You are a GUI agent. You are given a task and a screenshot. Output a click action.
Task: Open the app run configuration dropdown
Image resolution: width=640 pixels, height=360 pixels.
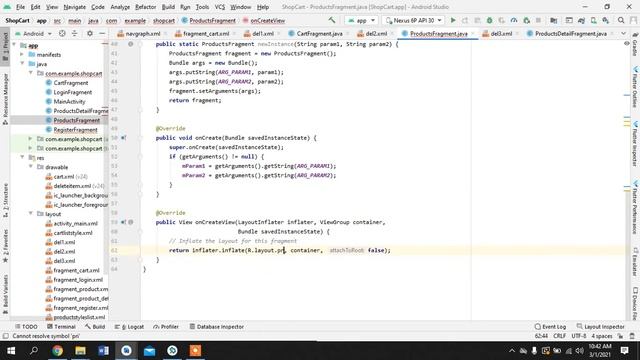coord(361,20)
